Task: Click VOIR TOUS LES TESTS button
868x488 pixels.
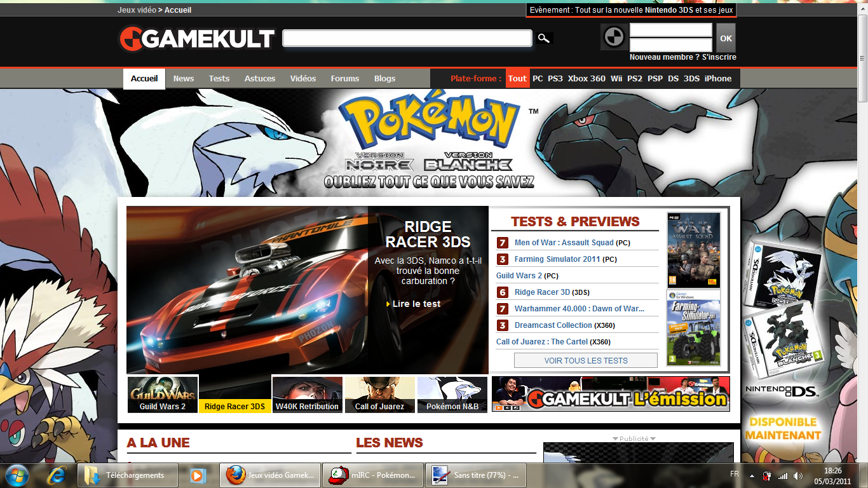Action: point(586,360)
